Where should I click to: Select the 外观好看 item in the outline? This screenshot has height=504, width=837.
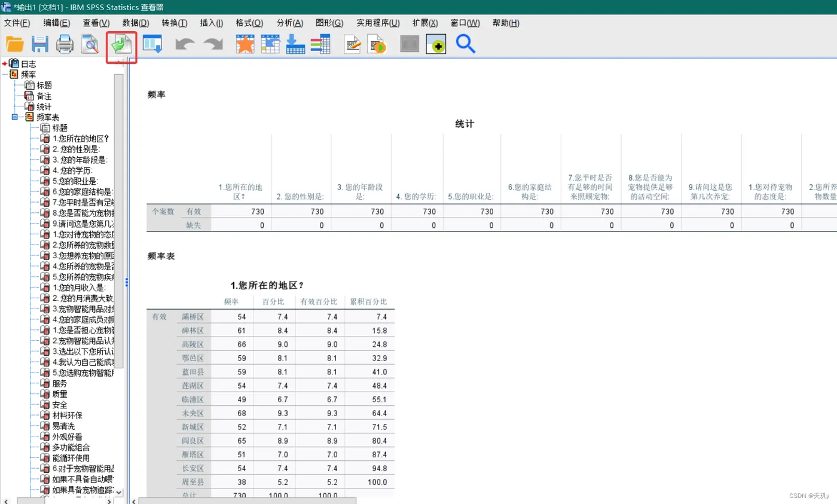click(68, 437)
